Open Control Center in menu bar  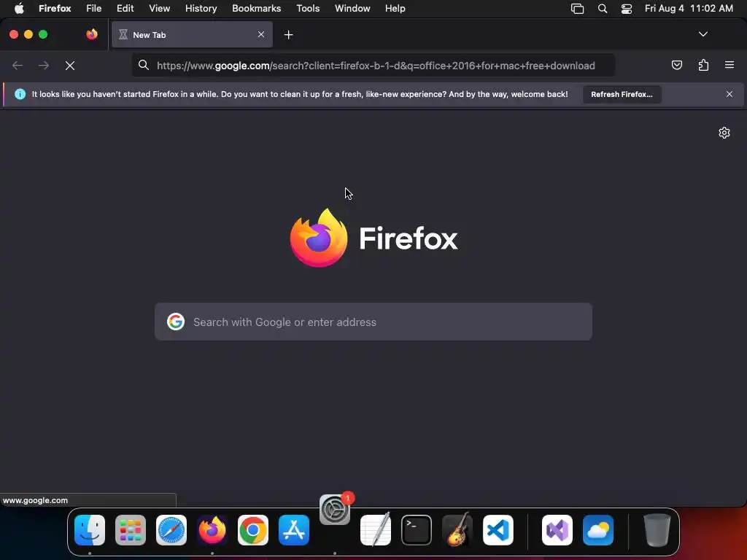point(627,9)
